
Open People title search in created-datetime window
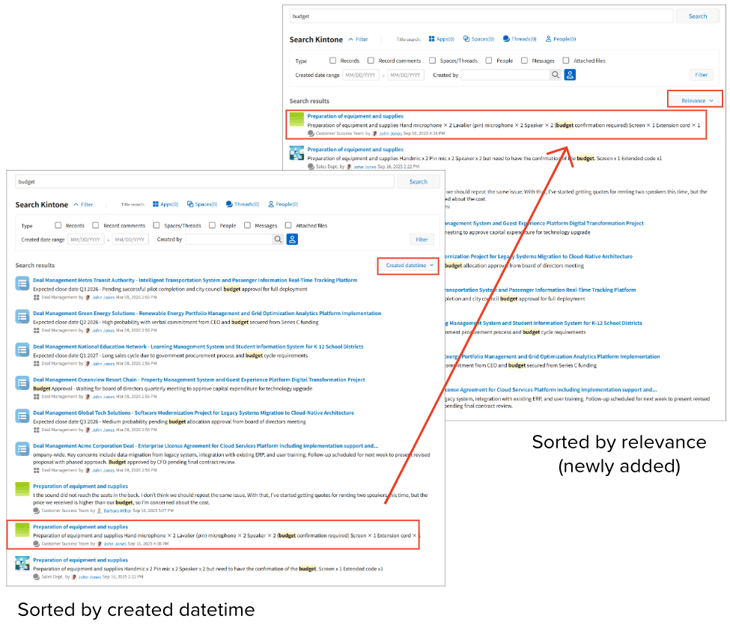[x=283, y=204]
